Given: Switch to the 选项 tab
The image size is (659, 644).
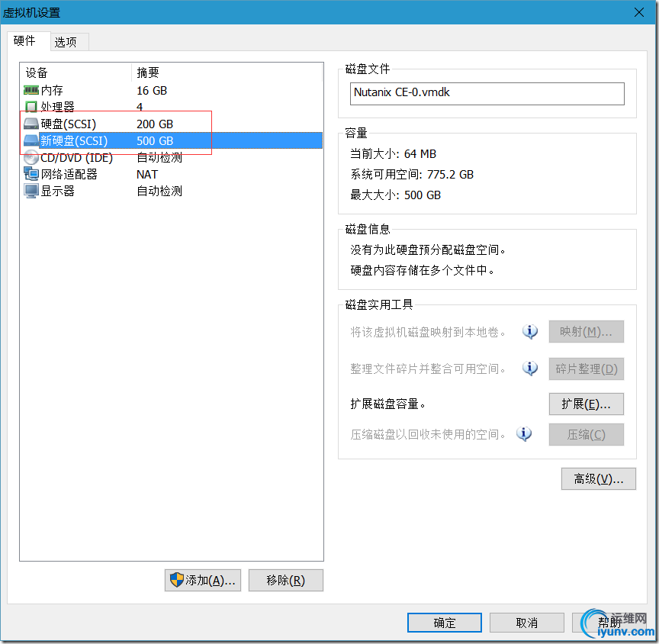Looking at the screenshot, I should click(69, 42).
